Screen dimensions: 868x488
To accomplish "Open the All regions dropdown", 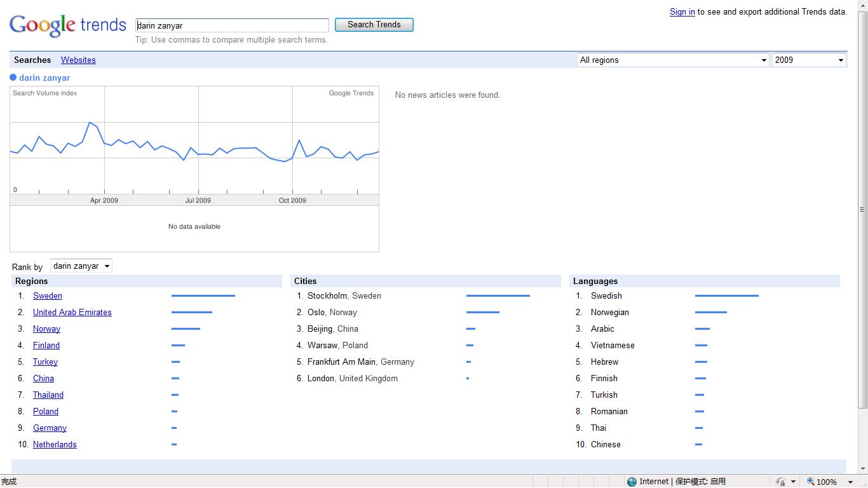I will pyautogui.click(x=673, y=60).
